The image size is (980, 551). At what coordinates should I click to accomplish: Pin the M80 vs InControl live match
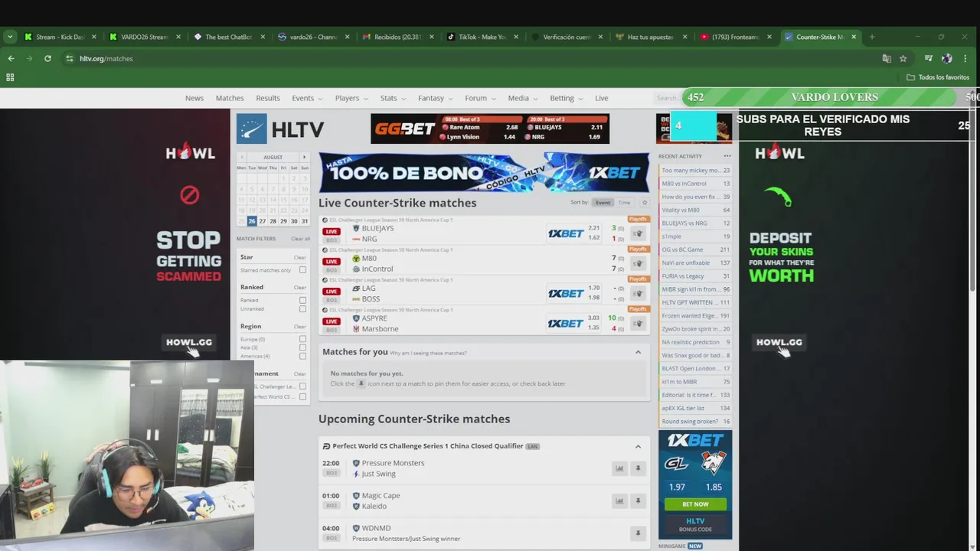pos(638,263)
